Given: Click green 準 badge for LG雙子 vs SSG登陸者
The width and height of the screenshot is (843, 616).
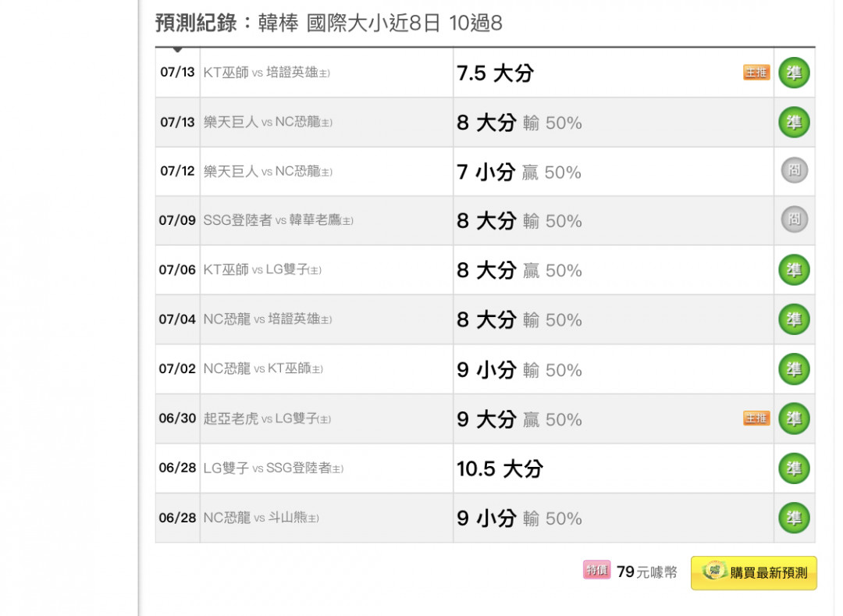Looking at the screenshot, I should [x=794, y=468].
